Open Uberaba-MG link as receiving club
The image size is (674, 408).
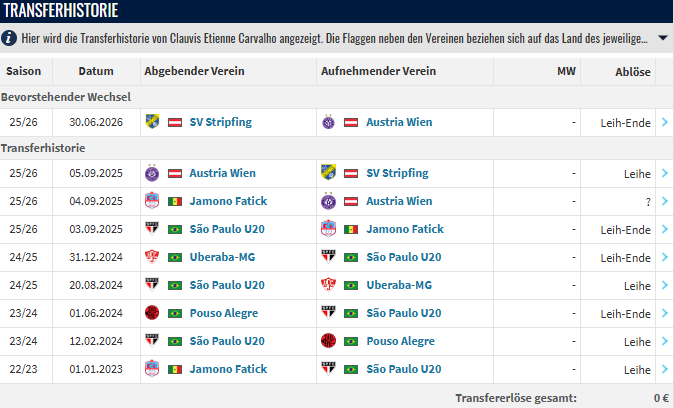tap(399, 285)
